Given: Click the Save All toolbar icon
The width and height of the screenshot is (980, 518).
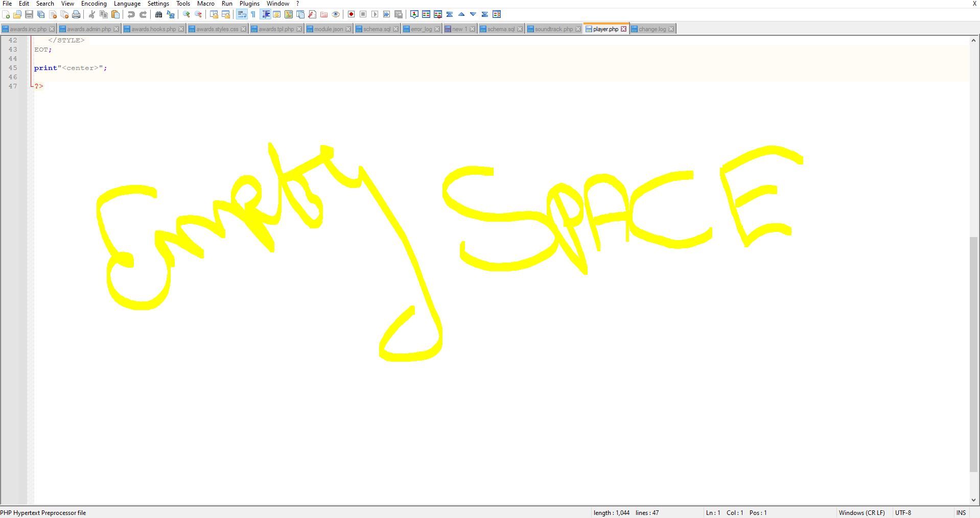Looking at the screenshot, I should [x=41, y=14].
